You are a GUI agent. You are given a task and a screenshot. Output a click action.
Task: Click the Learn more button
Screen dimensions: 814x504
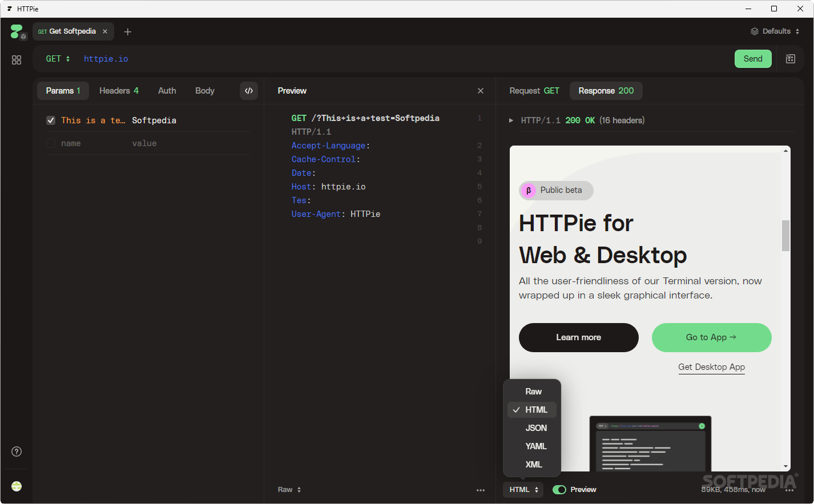(579, 337)
